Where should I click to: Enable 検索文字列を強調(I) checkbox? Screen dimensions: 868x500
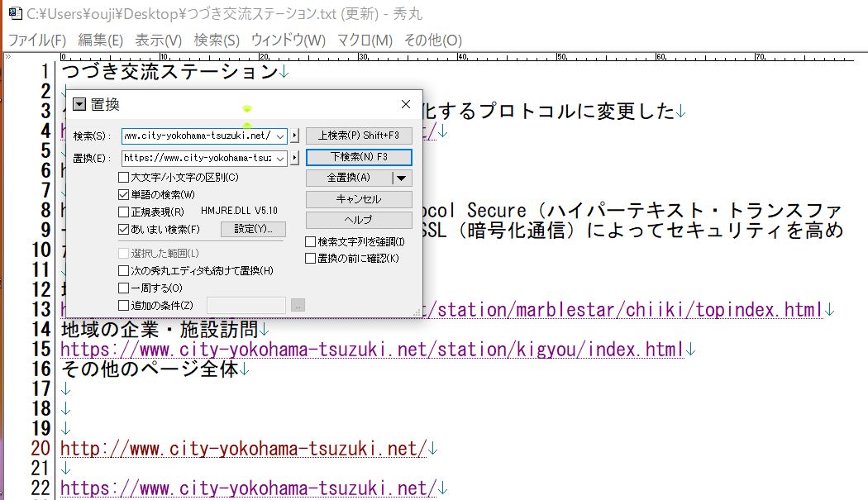coord(311,242)
